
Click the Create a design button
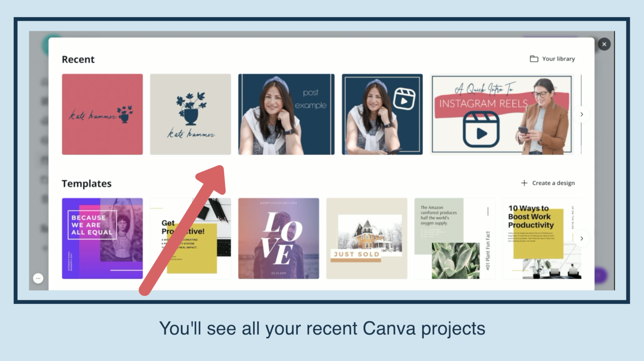click(548, 183)
